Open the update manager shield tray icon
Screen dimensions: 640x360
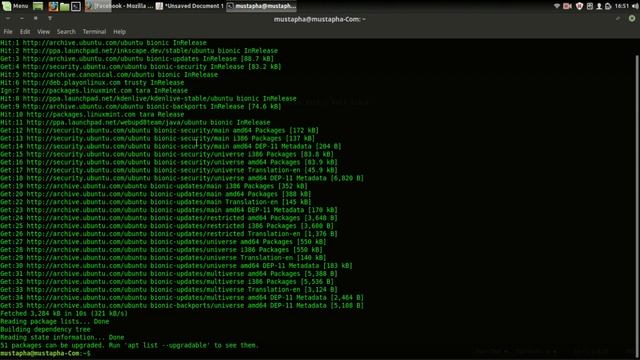pos(579,6)
